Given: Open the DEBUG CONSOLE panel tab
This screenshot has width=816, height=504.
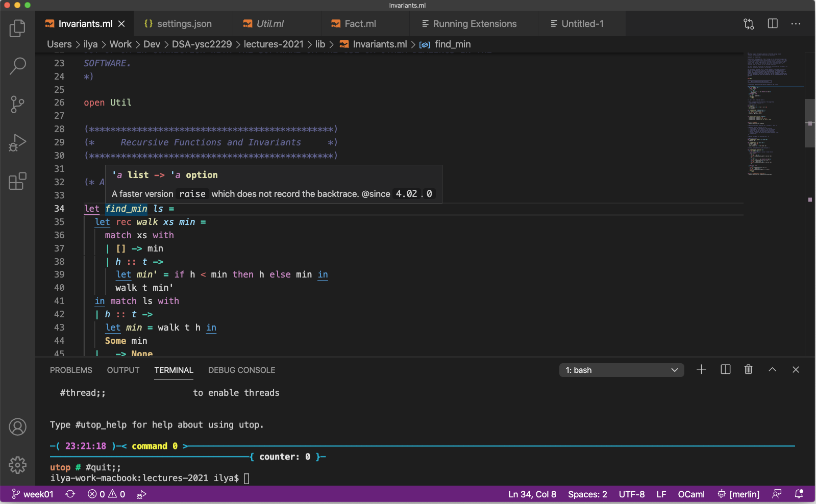Looking at the screenshot, I should click(241, 370).
